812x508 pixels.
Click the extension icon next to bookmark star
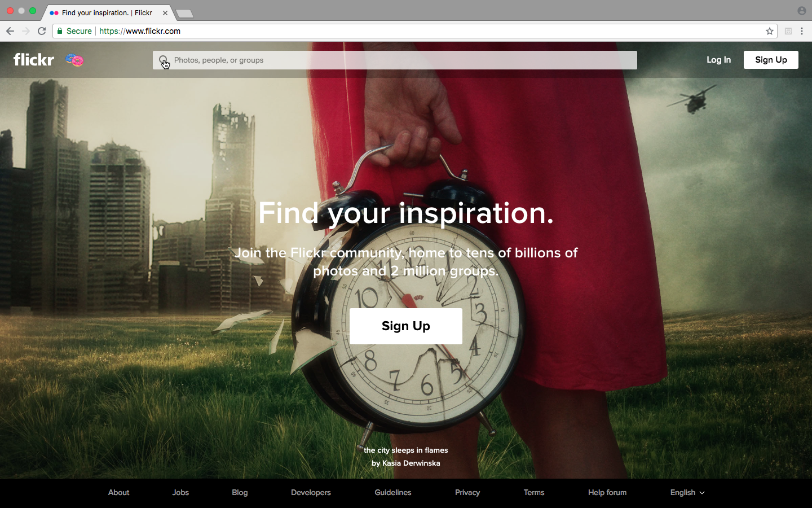[788, 31]
